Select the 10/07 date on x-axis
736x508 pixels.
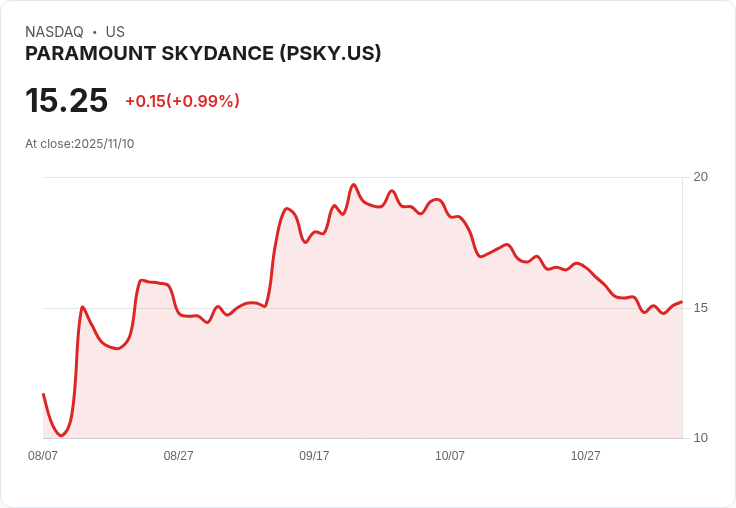(450, 456)
